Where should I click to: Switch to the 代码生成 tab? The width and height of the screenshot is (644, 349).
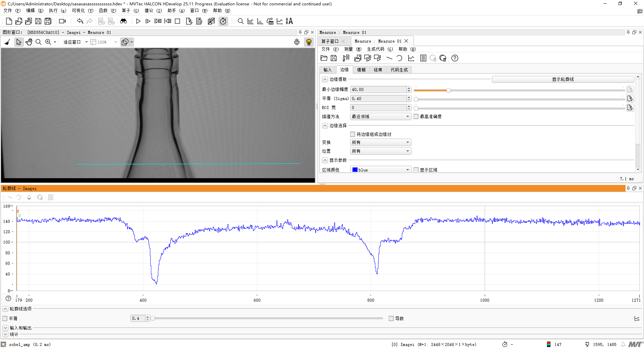pyautogui.click(x=399, y=70)
